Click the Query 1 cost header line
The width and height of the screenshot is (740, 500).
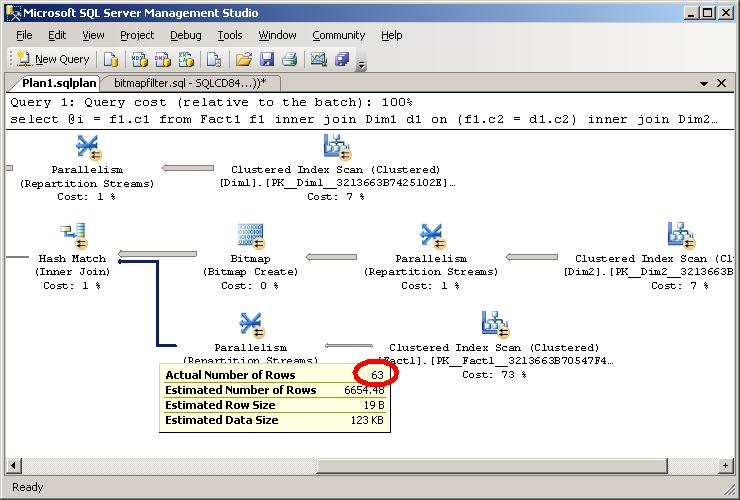(x=211, y=102)
